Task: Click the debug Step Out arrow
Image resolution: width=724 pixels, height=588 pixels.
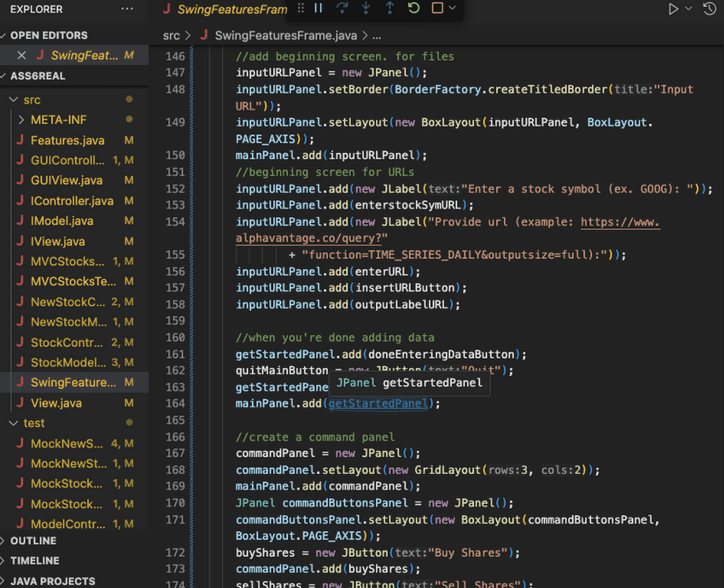Action: click(390, 8)
